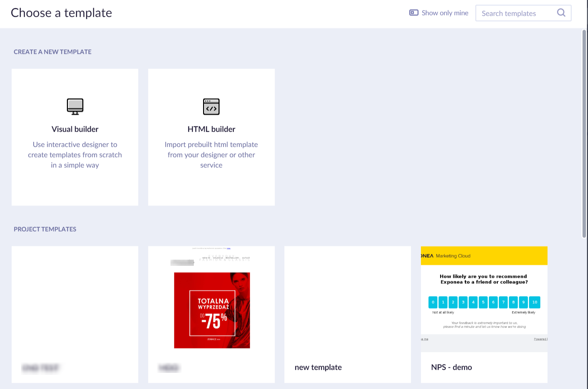Click the Create a New Template heading
The width and height of the screenshot is (588, 389).
pos(52,52)
